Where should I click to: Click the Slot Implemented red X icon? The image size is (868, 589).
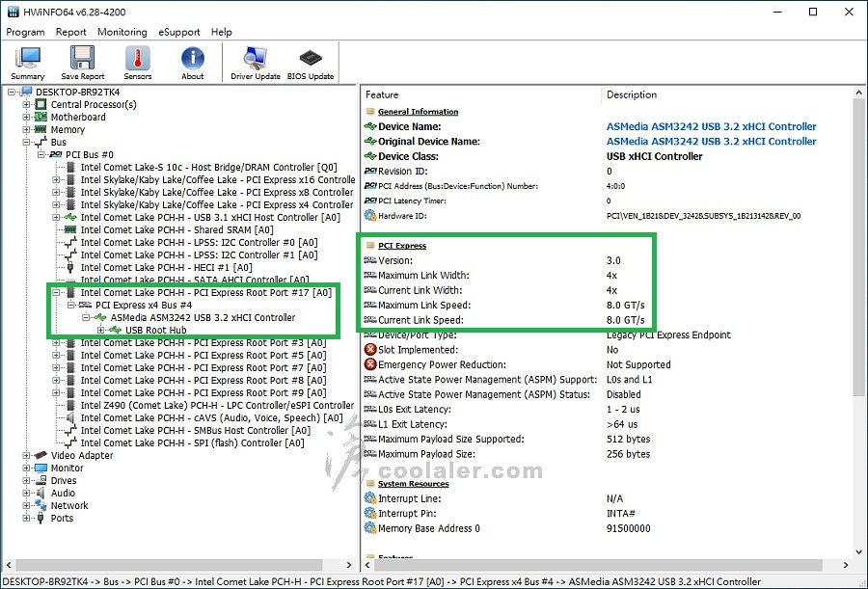click(x=370, y=350)
